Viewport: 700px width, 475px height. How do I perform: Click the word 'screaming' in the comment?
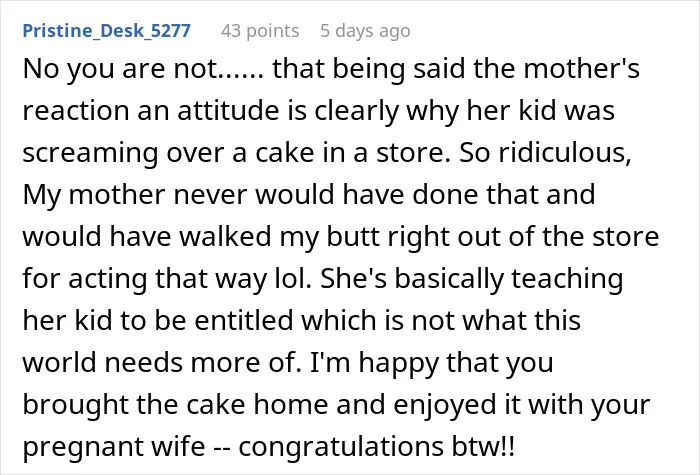90,153
